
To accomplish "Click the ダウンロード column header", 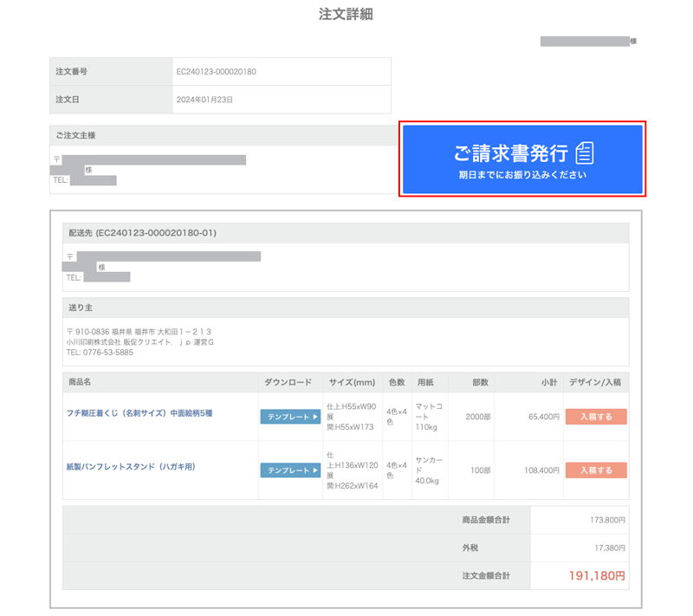I will coord(289,382).
